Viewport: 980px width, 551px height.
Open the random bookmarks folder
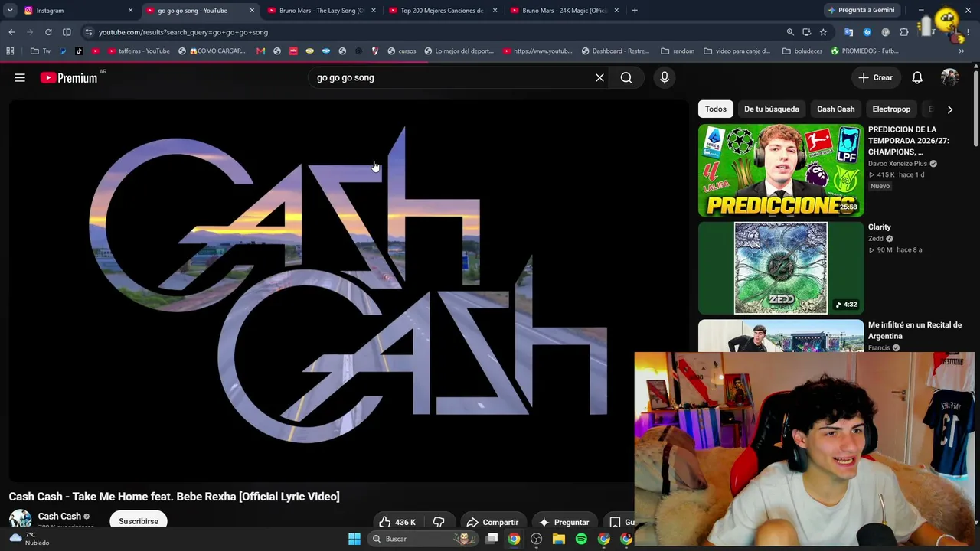tap(678, 51)
